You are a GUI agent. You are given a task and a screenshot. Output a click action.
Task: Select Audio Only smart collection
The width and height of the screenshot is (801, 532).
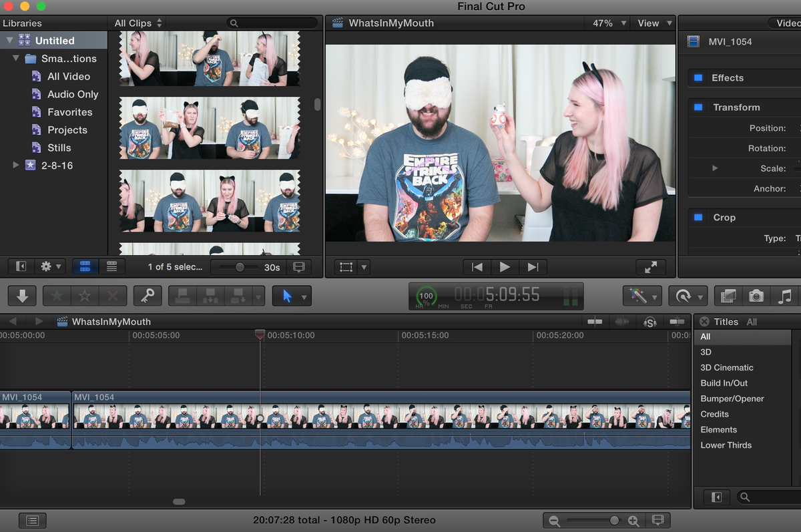(73, 95)
